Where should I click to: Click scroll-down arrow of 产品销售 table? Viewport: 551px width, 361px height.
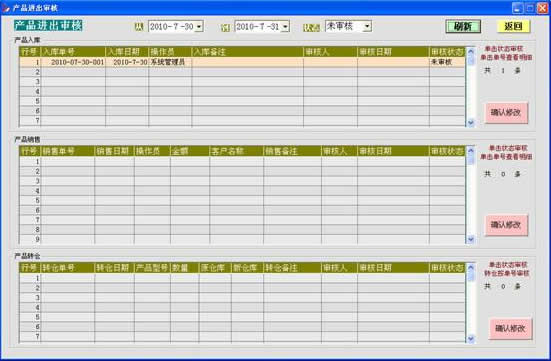coord(471,239)
